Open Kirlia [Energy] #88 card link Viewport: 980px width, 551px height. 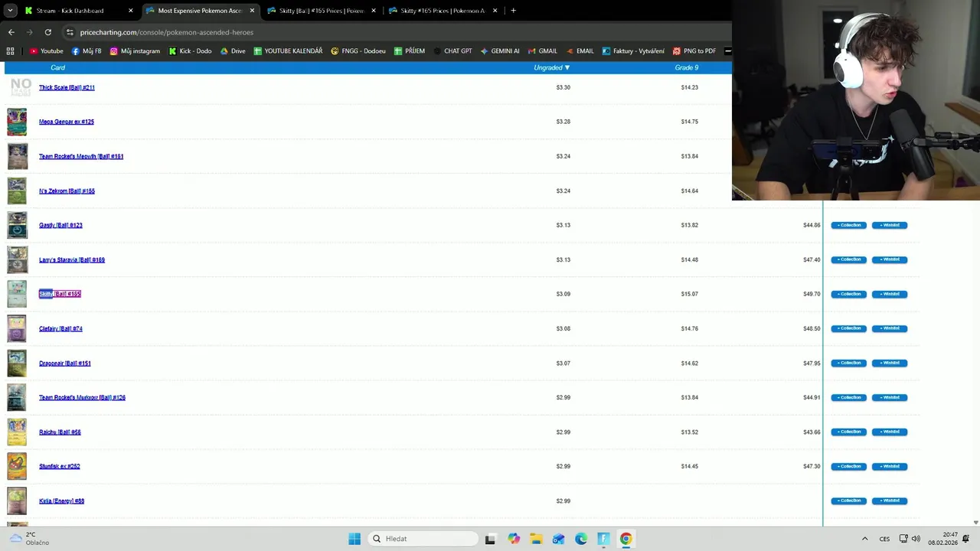pyautogui.click(x=61, y=500)
